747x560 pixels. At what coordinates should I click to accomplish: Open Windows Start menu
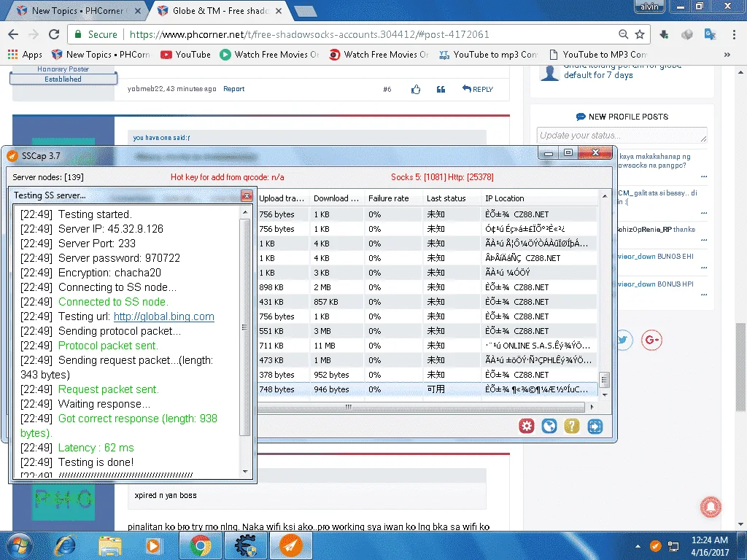tap(19, 545)
